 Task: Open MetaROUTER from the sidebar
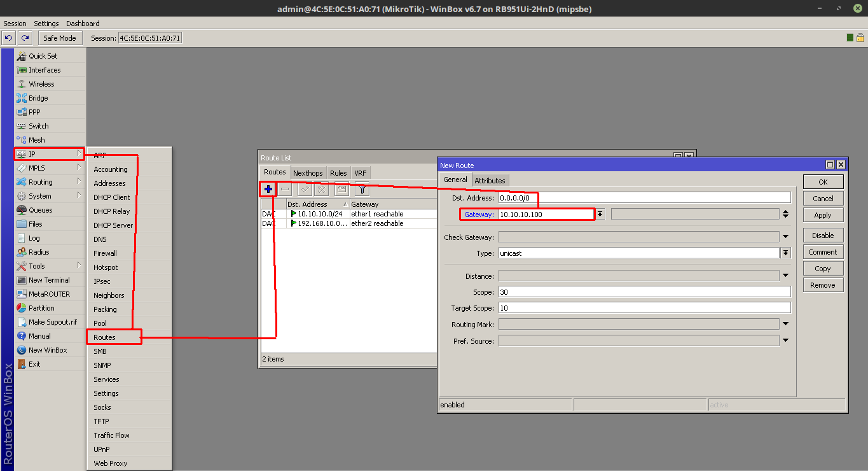50,294
